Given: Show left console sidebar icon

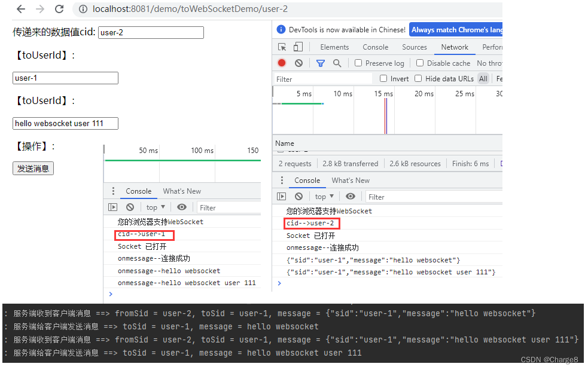Looking at the screenshot, I should point(112,207).
